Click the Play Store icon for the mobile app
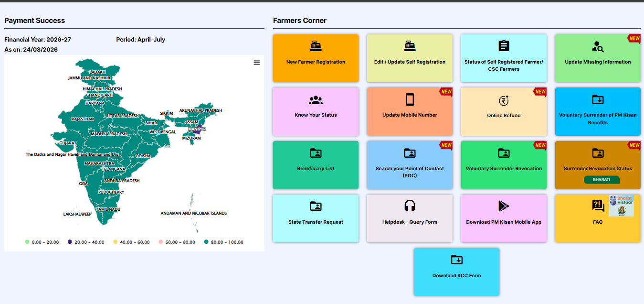Image resolution: width=644 pixels, height=304 pixels. [x=504, y=206]
